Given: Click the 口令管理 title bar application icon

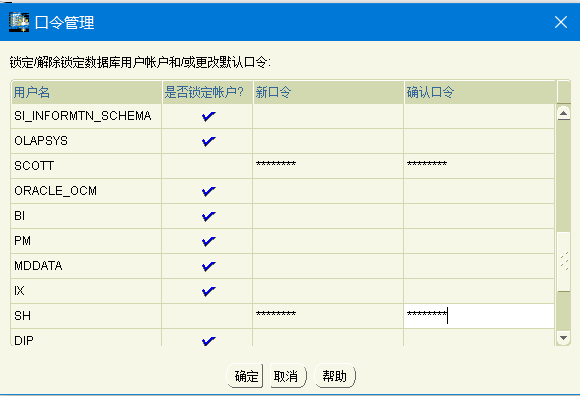Looking at the screenshot, I should (x=19, y=22).
